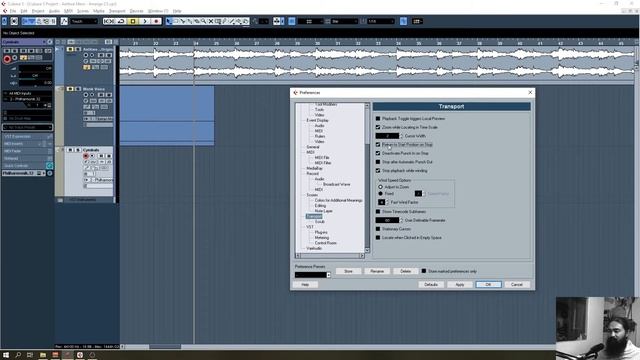Image resolution: width=640 pixels, height=360 pixels.
Task: Open taskbar File Explorer
Action: tap(42, 355)
